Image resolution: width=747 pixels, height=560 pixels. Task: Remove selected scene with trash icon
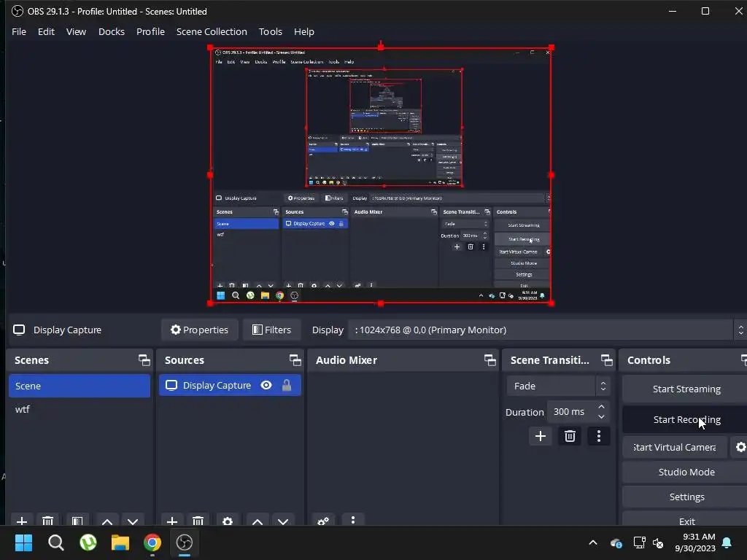(x=47, y=521)
